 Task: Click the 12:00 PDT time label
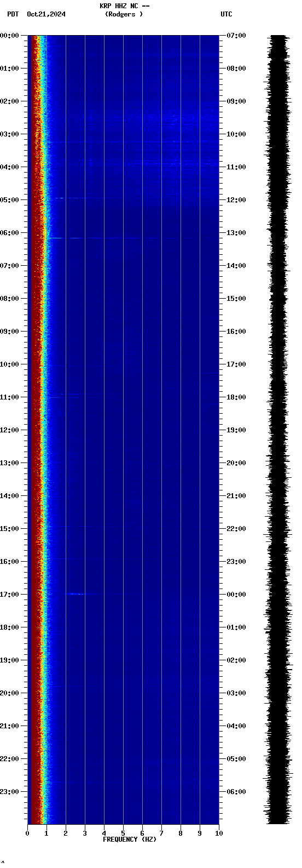[x=9, y=430]
